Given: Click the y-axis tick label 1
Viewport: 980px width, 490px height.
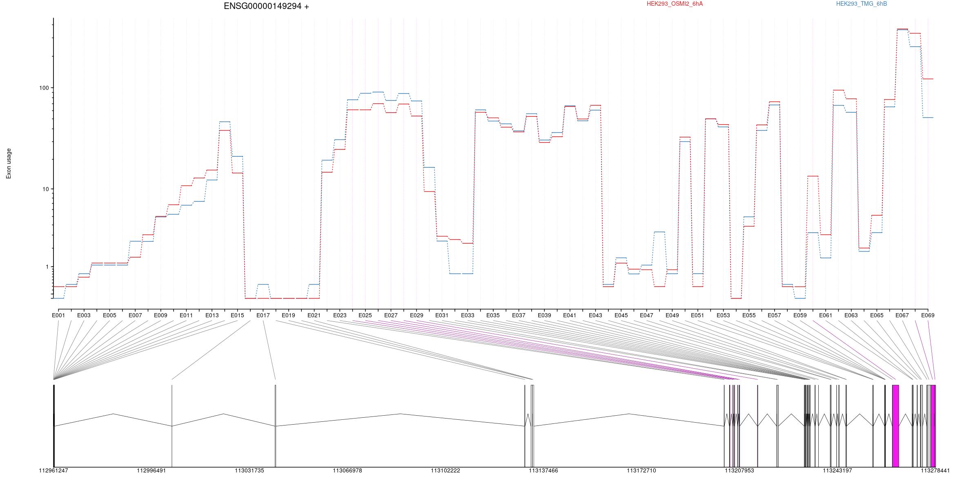Looking at the screenshot, I should pyautogui.click(x=47, y=267).
